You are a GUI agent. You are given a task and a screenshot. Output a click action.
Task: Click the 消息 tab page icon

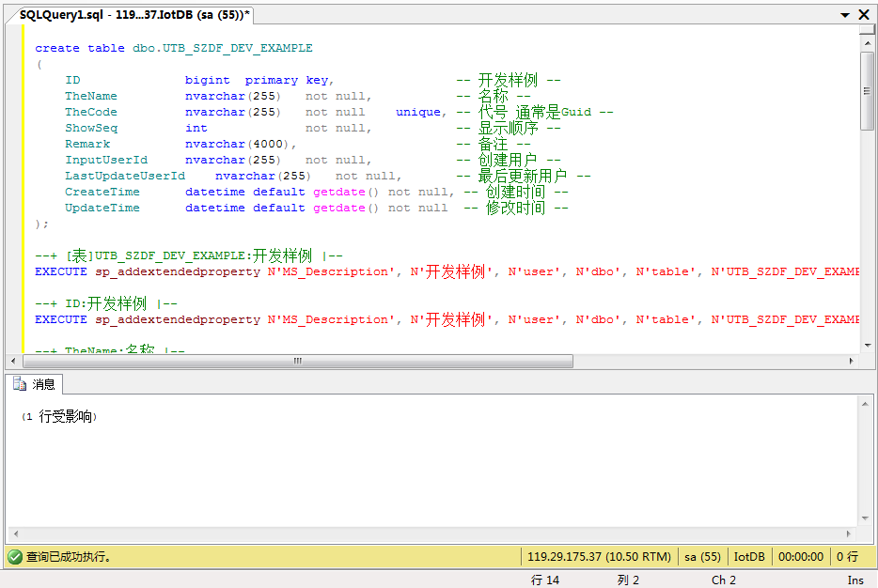tap(20, 384)
